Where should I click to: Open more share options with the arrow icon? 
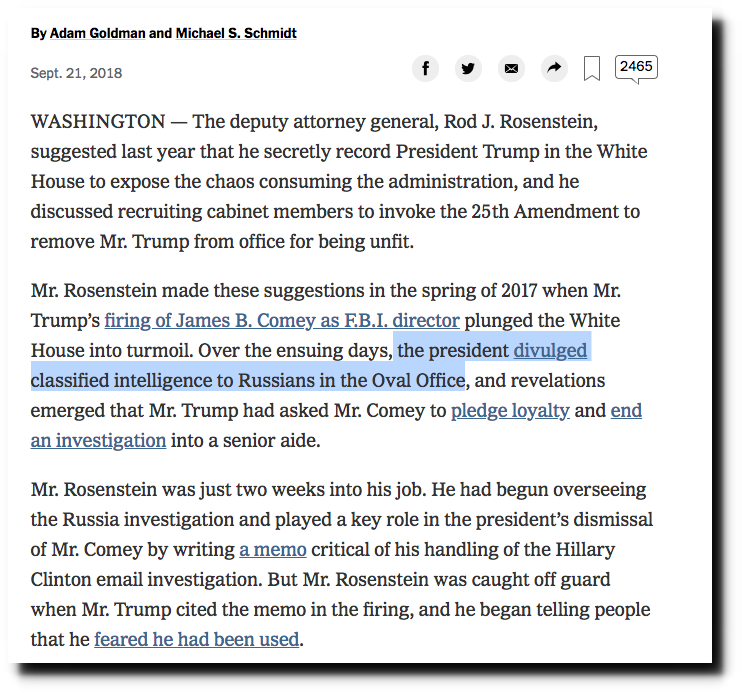[x=554, y=68]
